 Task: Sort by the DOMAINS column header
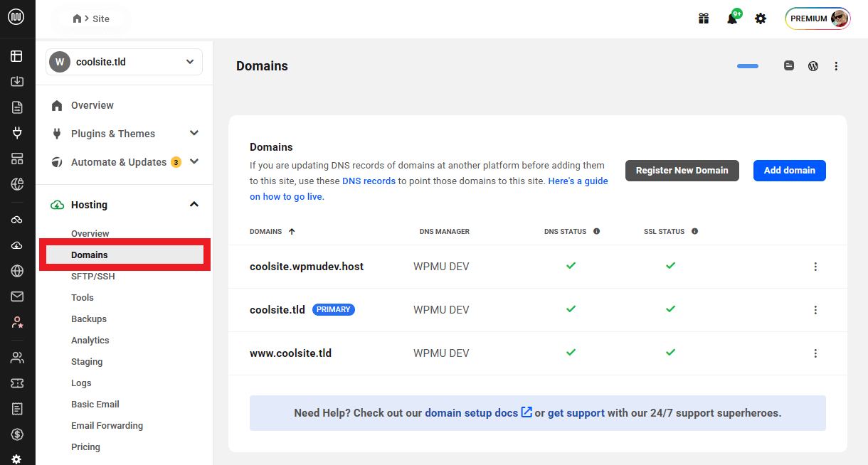272,231
